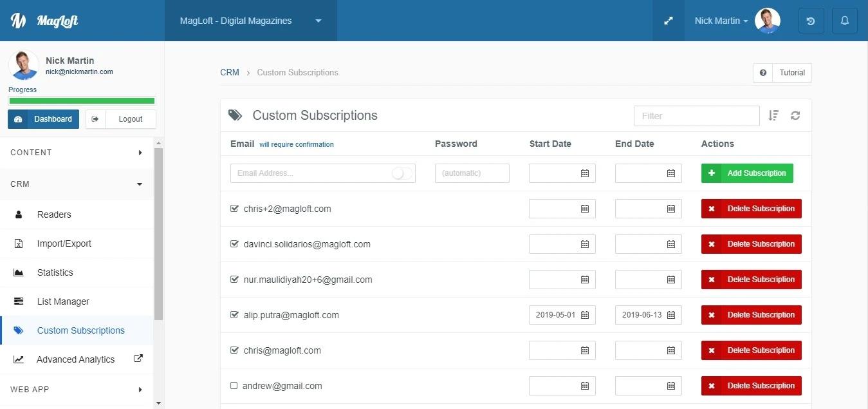Click the help question mark icon near Tutorial
The image size is (868, 409).
(x=763, y=73)
